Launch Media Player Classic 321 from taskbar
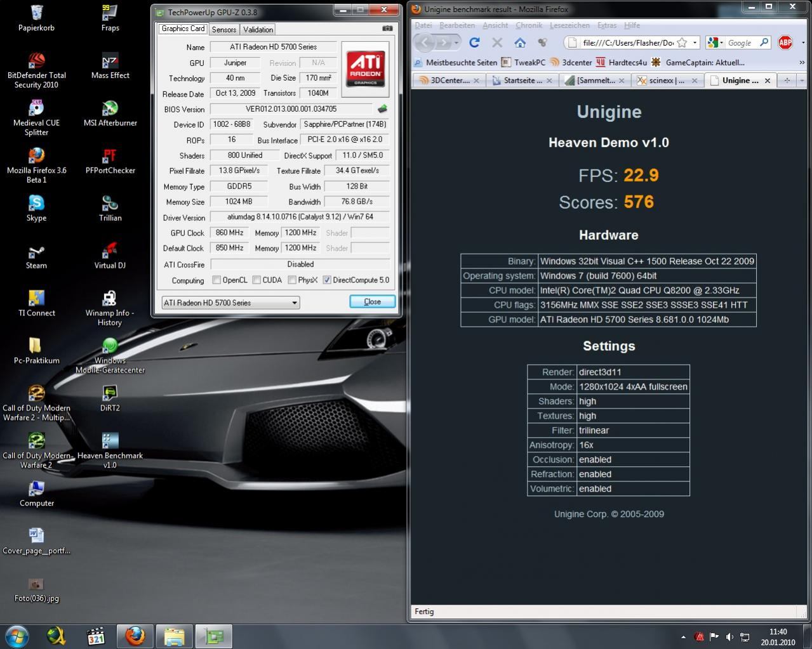This screenshot has width=812, height=649. tap(95, 636)
